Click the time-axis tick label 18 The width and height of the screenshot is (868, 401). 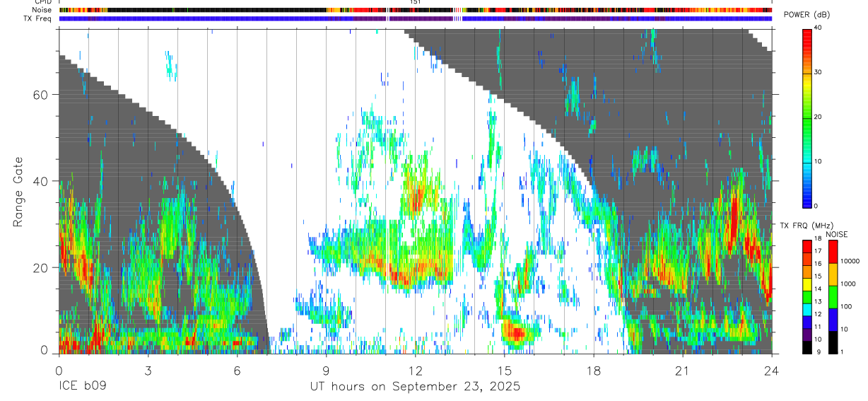[x=593, y=371]
